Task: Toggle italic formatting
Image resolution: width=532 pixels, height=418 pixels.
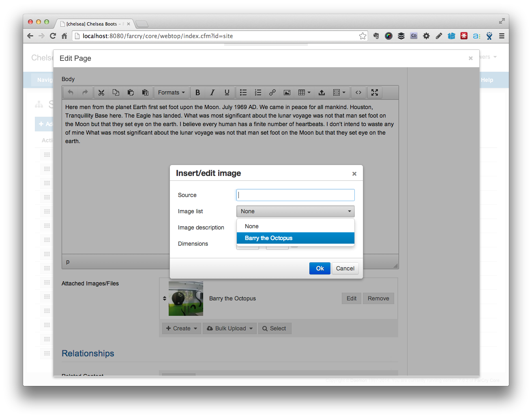Action: pyautogui.click(x=212, y=92)
